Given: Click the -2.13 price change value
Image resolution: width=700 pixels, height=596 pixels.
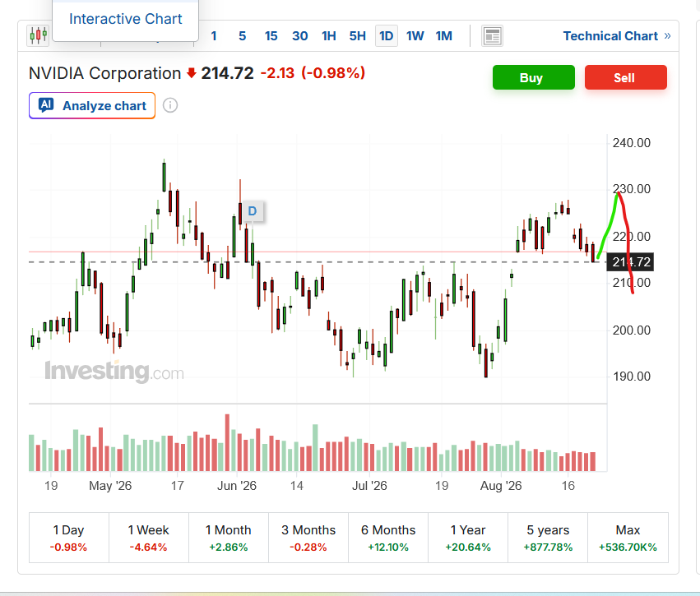Looking at the screenshot, I should tap(277, 73).
